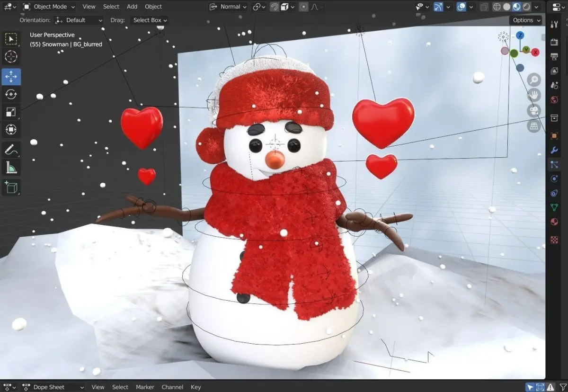Open the viewport shading options dropdown
The width and height of the screenshot is (568, 392).
click(536, 7)
